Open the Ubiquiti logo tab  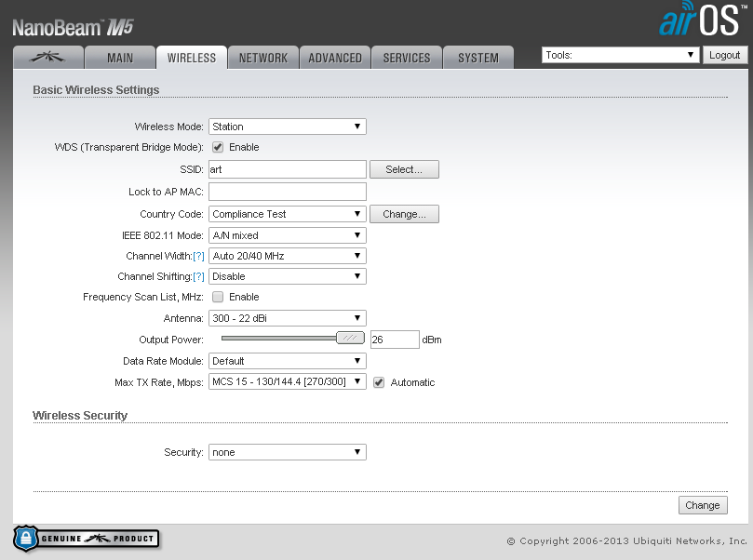48,58
